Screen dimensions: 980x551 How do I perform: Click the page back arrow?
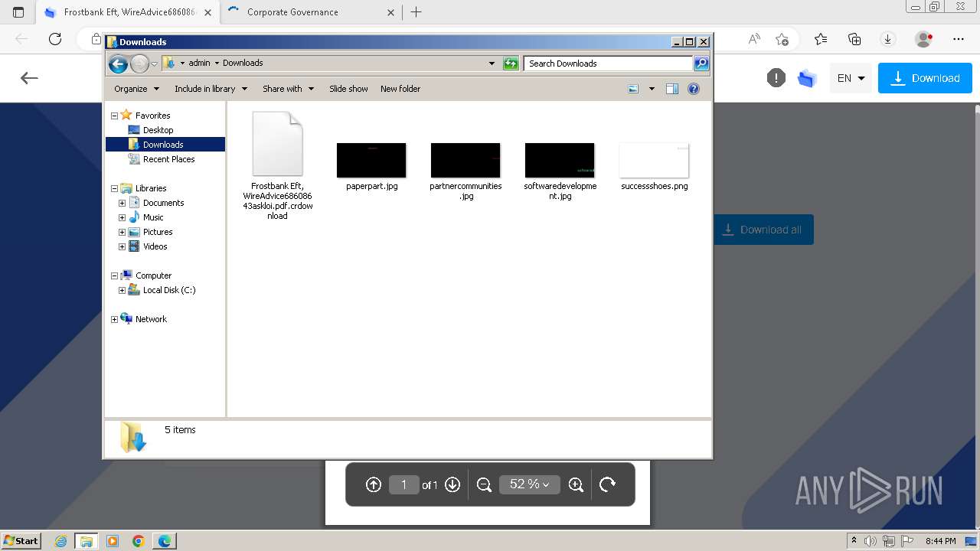[x=29, y=78]
